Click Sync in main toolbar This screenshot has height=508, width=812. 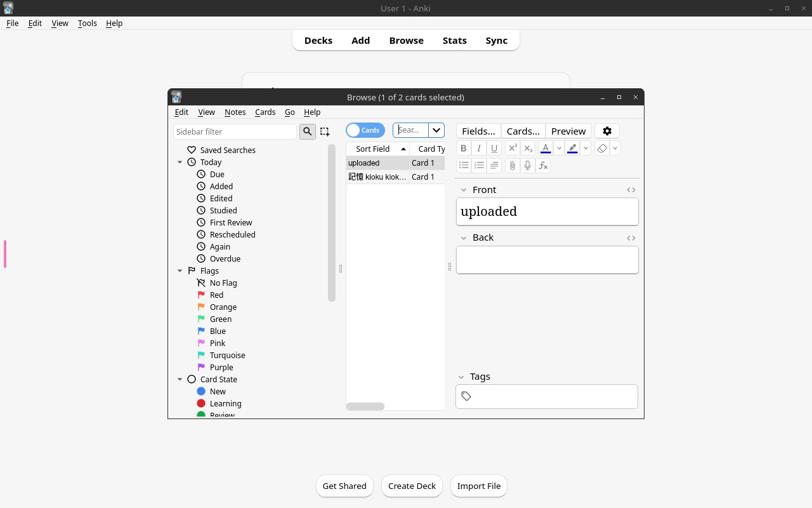click(497, 40)
